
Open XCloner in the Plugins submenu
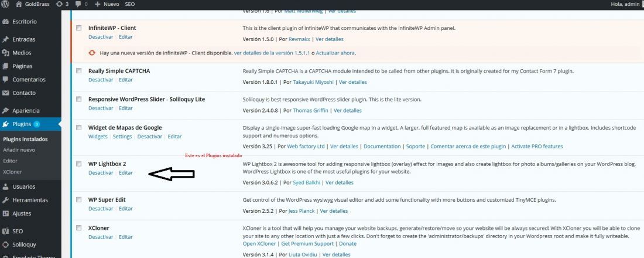pos(12,172)
